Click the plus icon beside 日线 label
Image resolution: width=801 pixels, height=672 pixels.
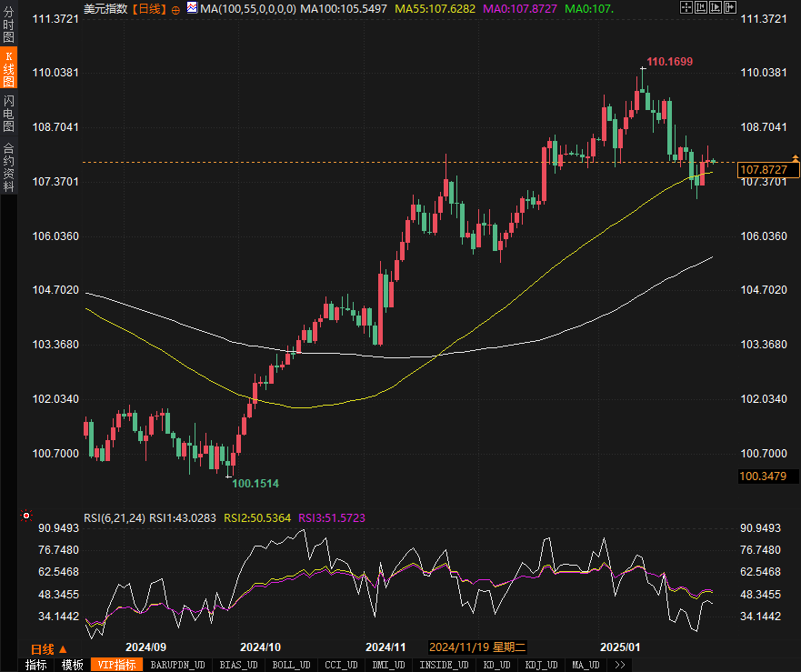(175, 9)
